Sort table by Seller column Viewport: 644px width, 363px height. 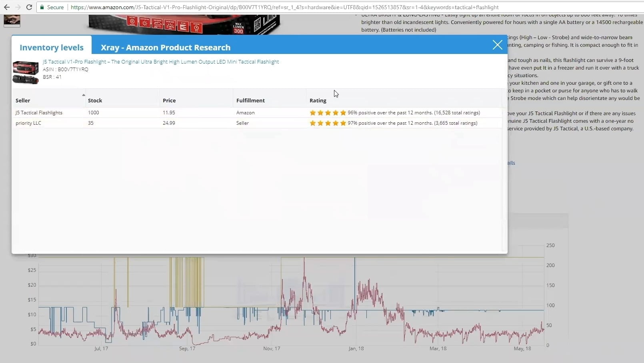pos(23,100)
